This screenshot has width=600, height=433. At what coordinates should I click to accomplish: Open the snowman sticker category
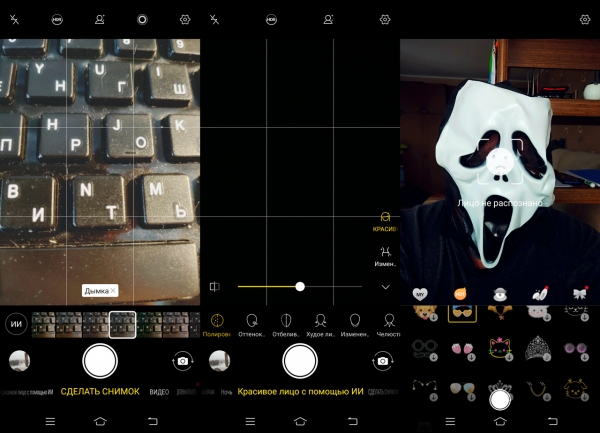pos(500,294)
